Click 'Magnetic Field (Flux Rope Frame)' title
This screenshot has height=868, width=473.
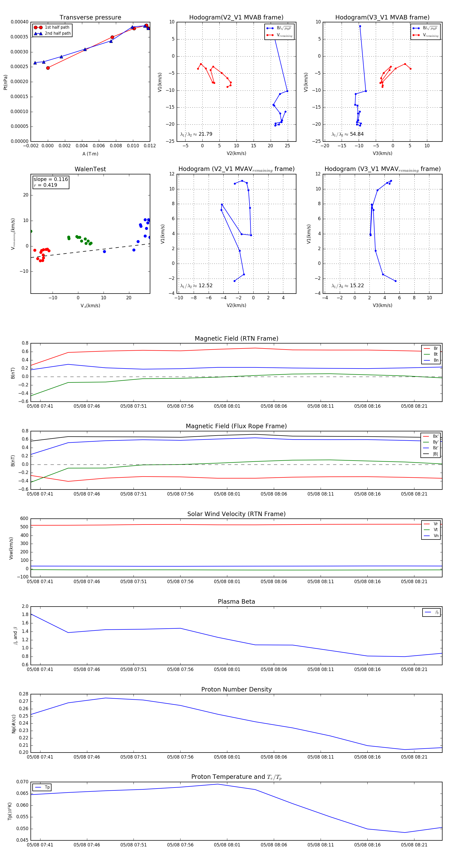[236, 426]
